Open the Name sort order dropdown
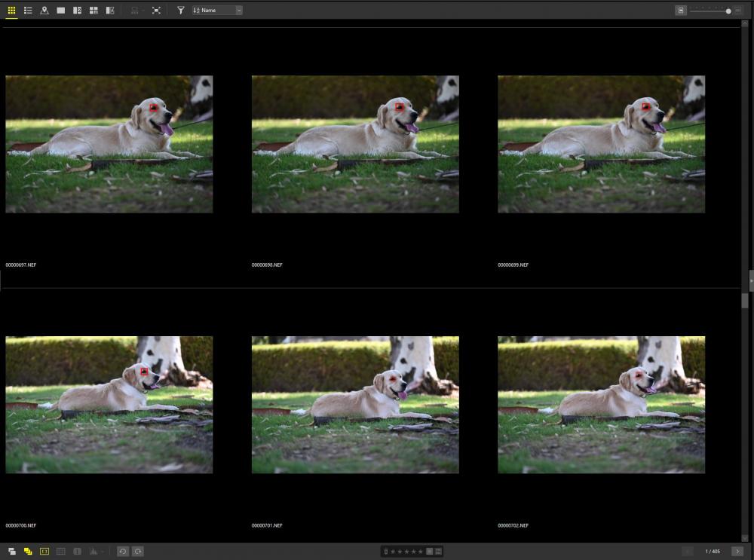This screenshot has width=754, height=560. pos(217,10)
